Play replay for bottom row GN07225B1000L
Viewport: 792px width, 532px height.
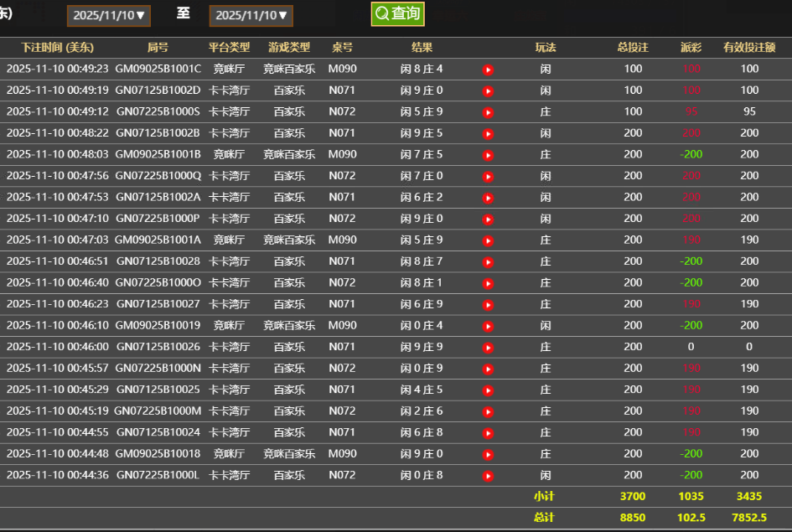488,475
